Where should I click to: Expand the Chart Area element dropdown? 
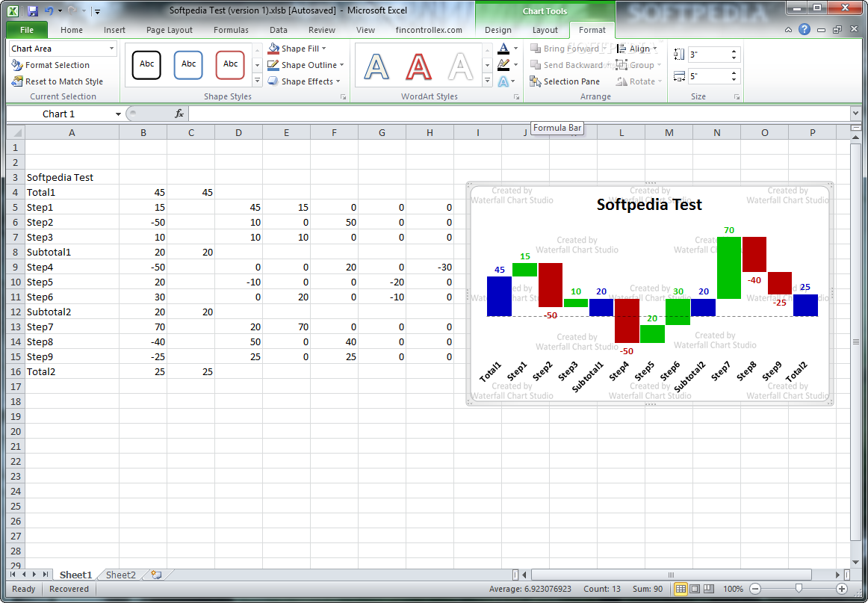click(111, 49)
